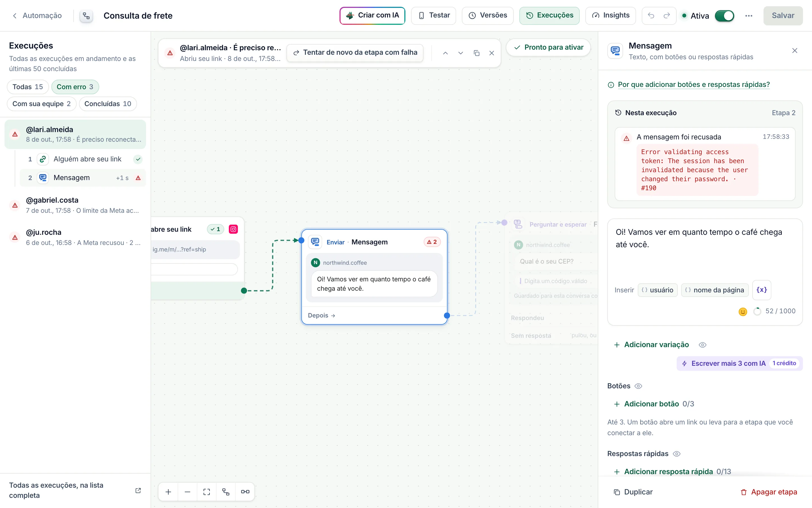
Task: Go to next execution with down chevron
Action: tap(461, 53)
